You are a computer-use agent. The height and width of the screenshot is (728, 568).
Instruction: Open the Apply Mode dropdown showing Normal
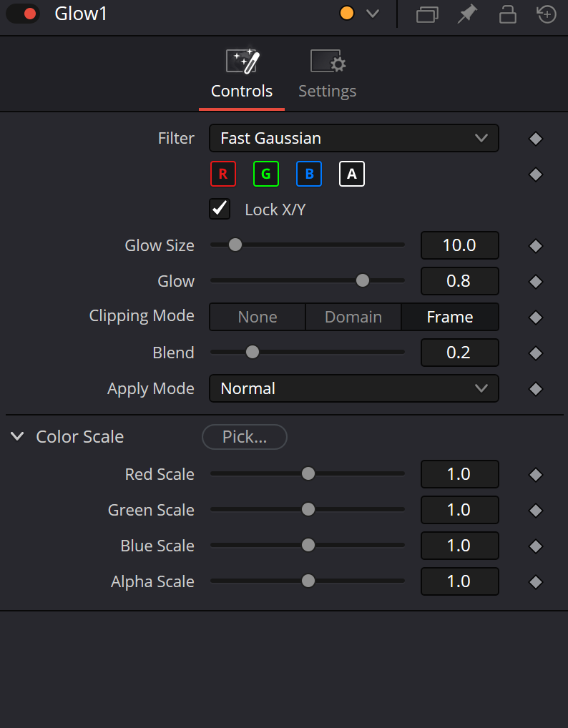354,388
